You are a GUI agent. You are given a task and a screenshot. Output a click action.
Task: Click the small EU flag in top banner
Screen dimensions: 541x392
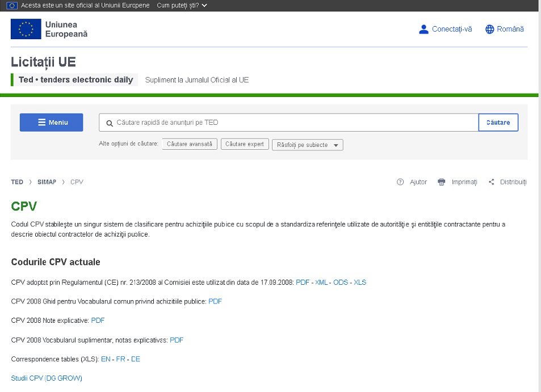pyautogui.click(x=12, y=5)
